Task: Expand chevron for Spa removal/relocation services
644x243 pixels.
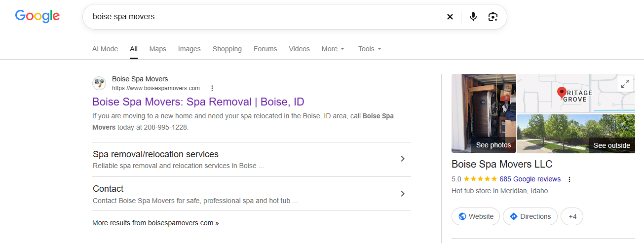Action: 403,159
